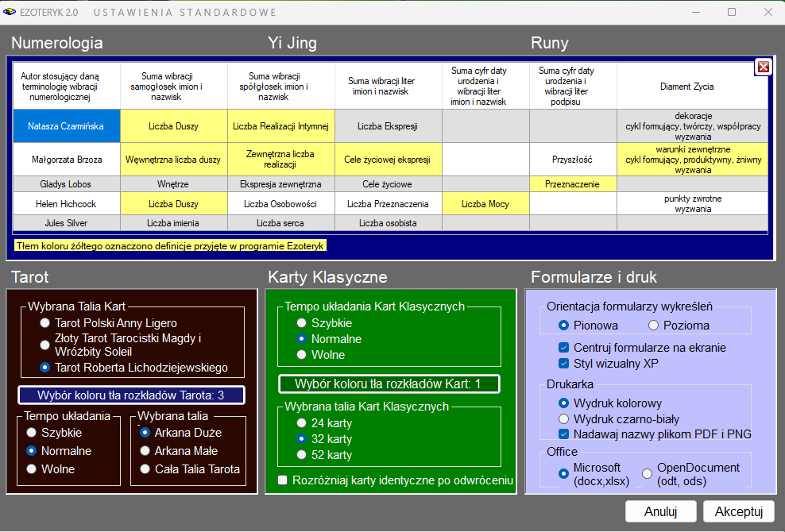Image resolution: width=785 pixels, height=532 pixels.
Task: Select Tarot Polski Anny Ligero deck
Action: point(45,323)
